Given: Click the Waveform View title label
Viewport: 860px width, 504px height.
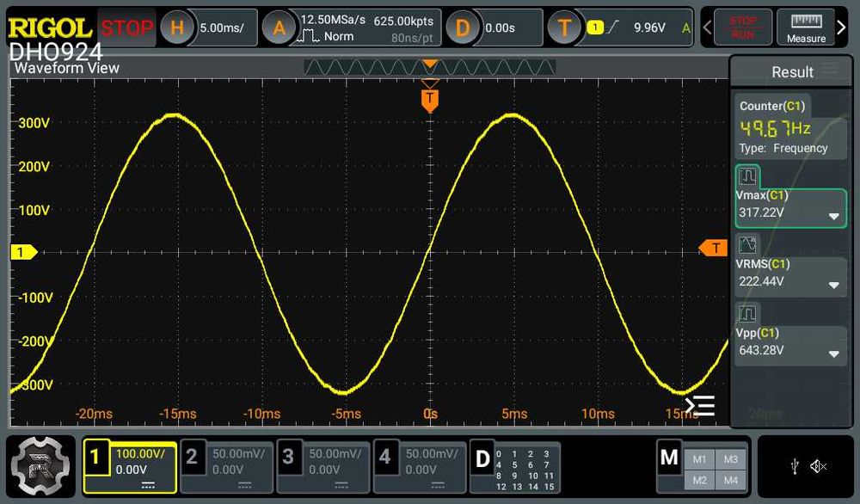Looking at the screenshot, I should [x=66, y=68].
